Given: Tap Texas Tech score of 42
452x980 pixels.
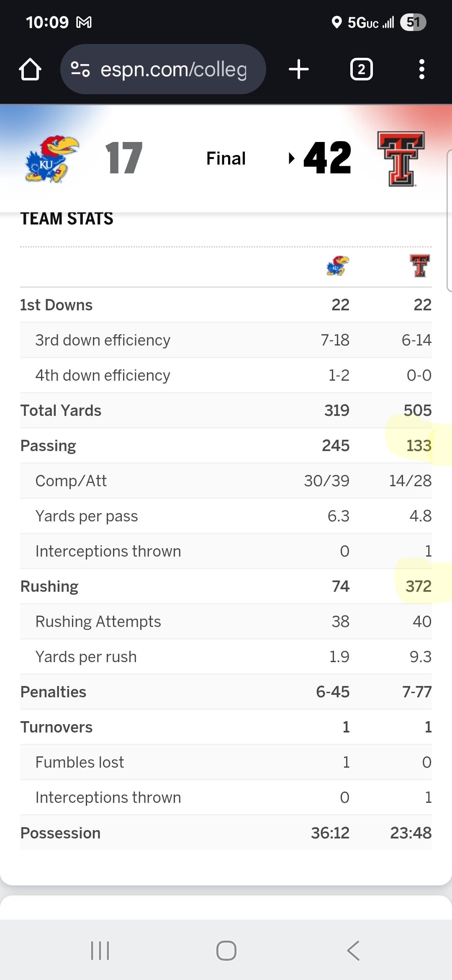Looking at the screenshot, I should click(x=327, y=158).
